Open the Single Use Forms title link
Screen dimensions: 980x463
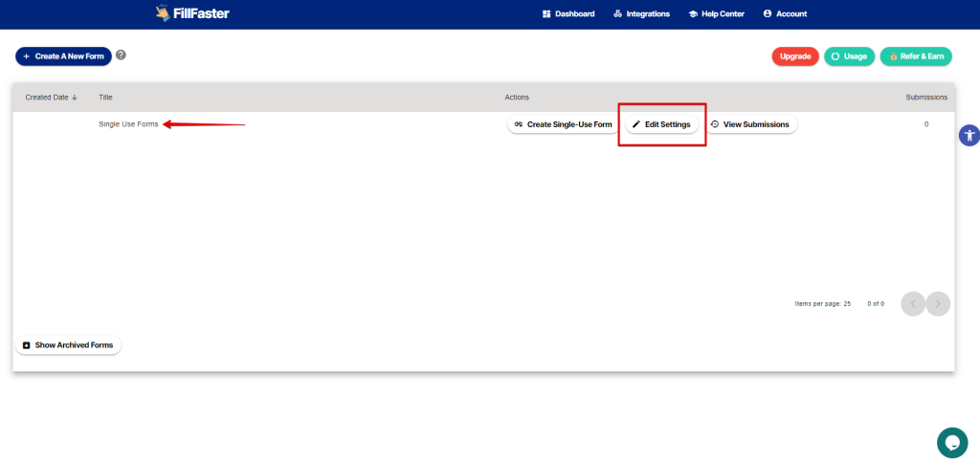tap(128, 124)
